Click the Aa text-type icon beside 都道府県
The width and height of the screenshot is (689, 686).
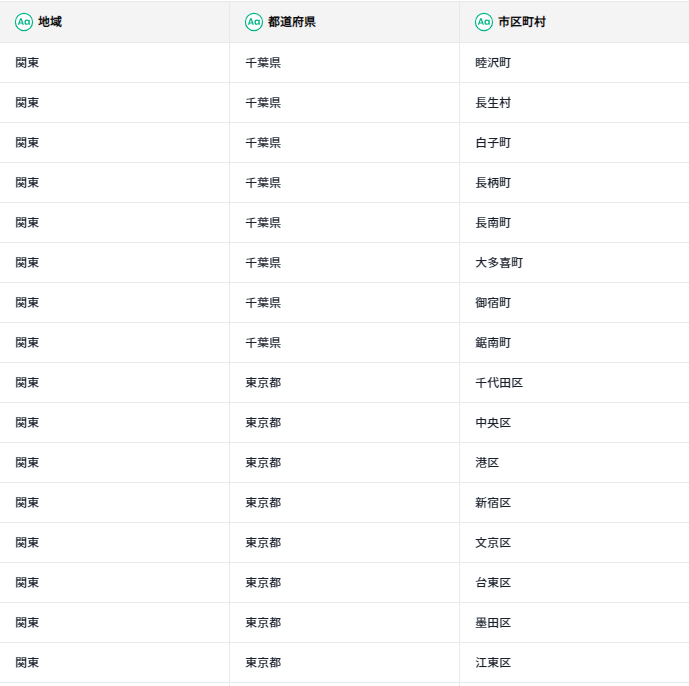[x=254, y=22]
